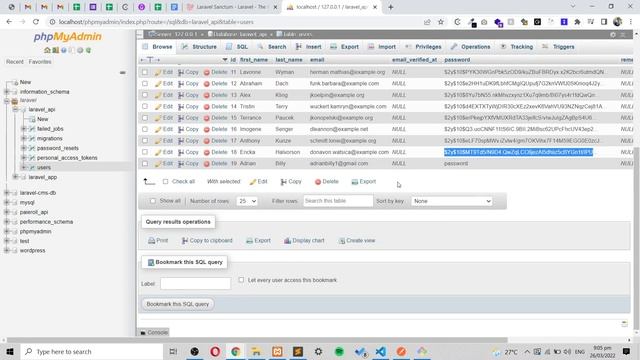Expand the wordpress database node
Viewport: 640px width, 360px height.
7,251
